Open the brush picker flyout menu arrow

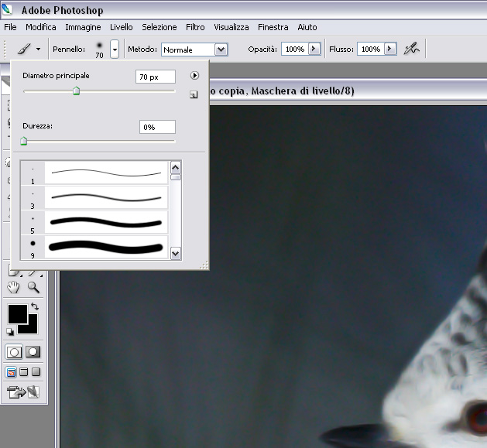point(194,76)
